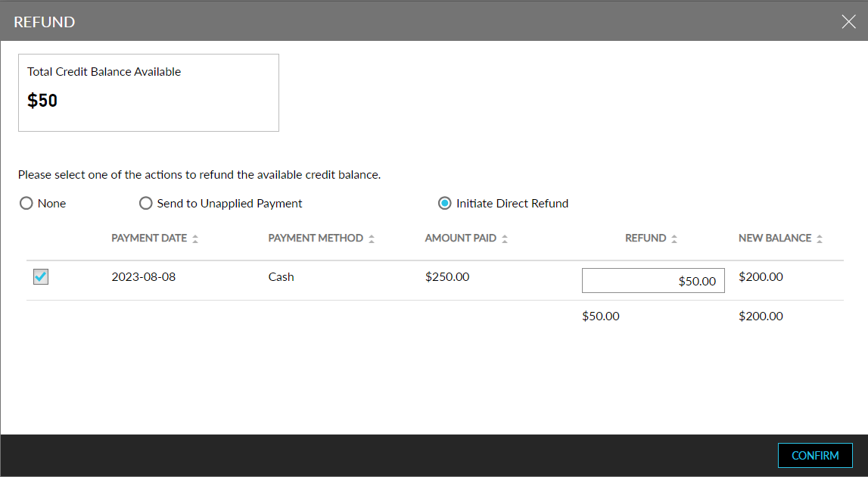Click the Payment Method column header
The height and width of the screenshot is (477, 868).
pyautogui.click(x=316, y=237)
